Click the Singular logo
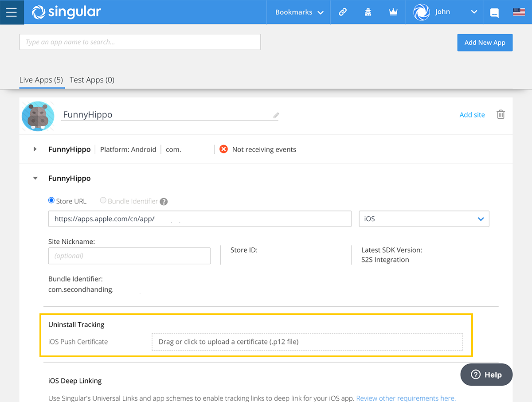The height and width of the screenshot is (402, 532). click(66, 12)
